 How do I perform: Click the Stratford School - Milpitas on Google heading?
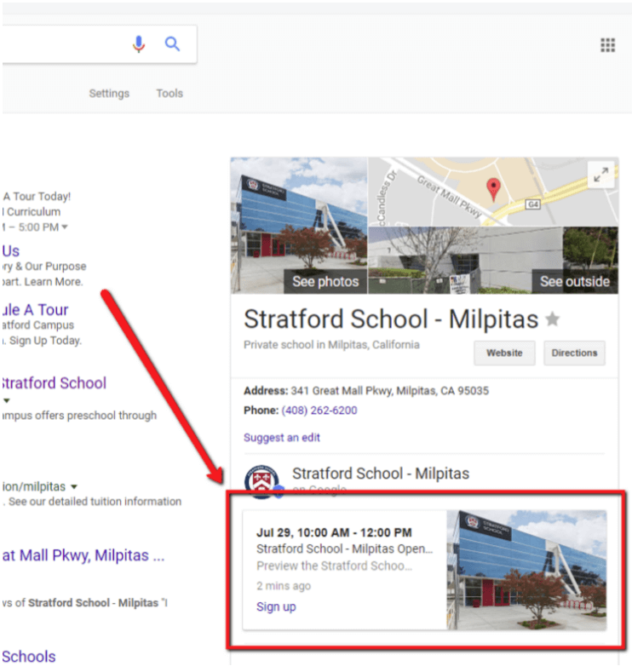381,474
